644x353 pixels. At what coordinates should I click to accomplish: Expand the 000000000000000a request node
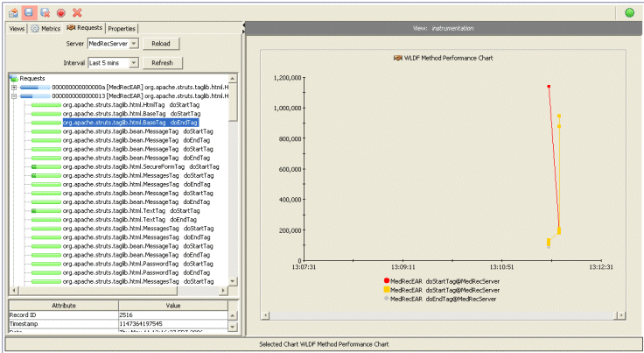[x=14, y=87]
